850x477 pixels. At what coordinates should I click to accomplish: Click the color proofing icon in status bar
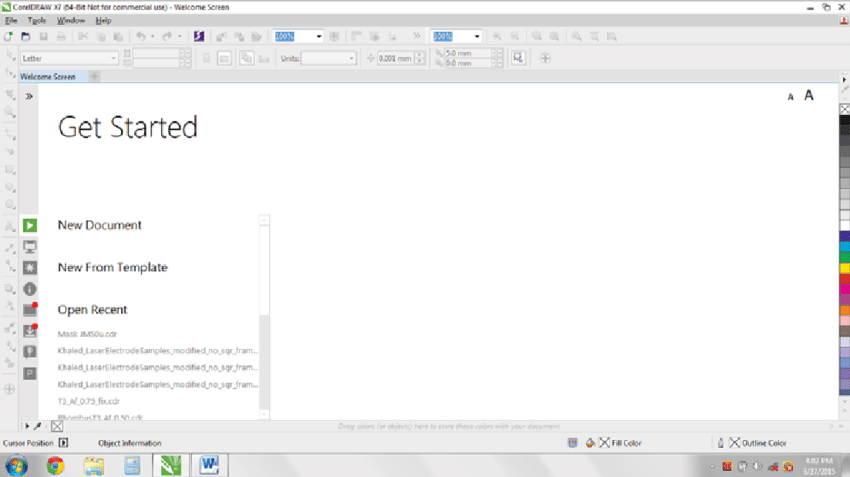572,443
